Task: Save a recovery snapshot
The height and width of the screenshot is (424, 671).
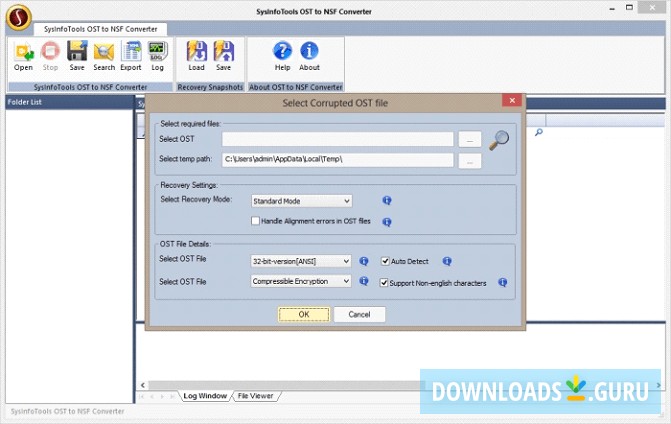Action: pyautogui.click(x=223, y=56)
